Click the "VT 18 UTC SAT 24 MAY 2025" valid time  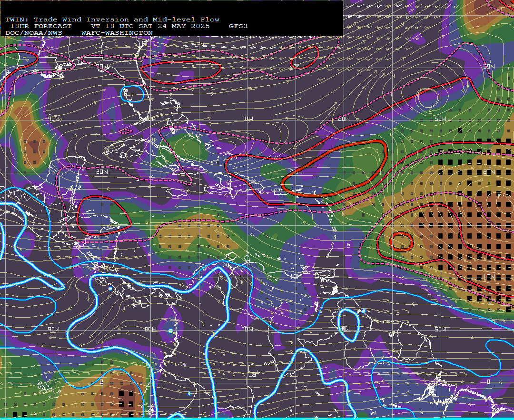pyautogui.click(x=150, y=26)
